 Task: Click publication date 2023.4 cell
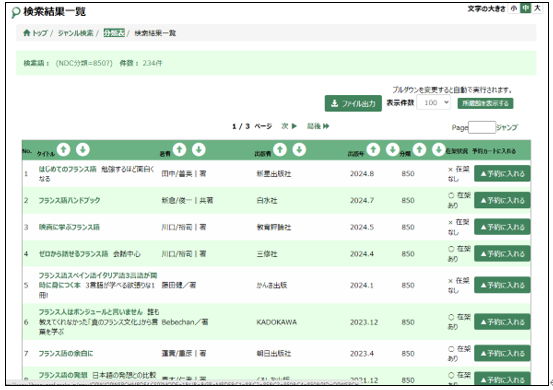tap(362, 353)
